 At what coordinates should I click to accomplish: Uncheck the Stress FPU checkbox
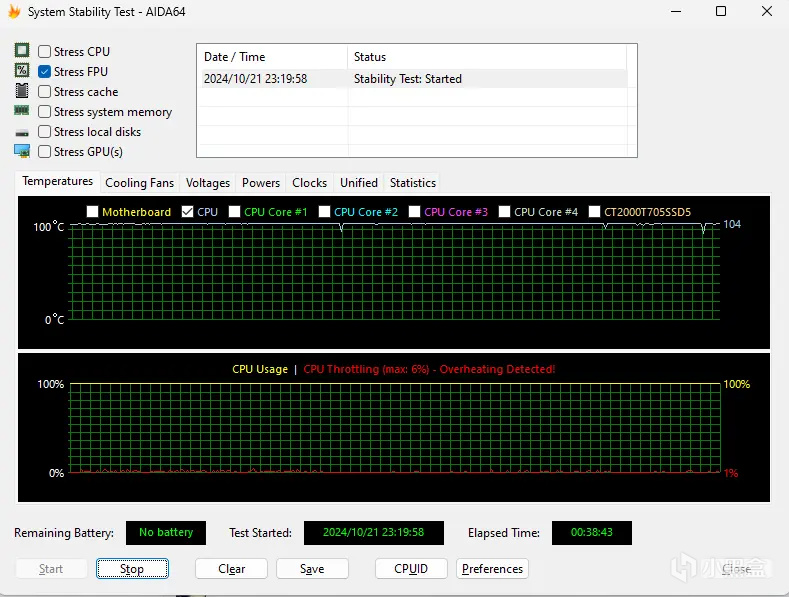tap(44, 71)
